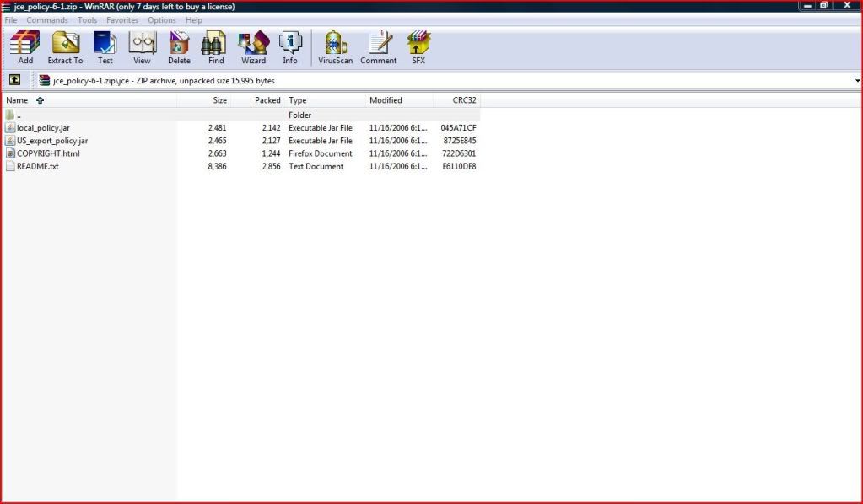Open the Extract To tool
Screen dimensions: 863x504
pos(65,47)
